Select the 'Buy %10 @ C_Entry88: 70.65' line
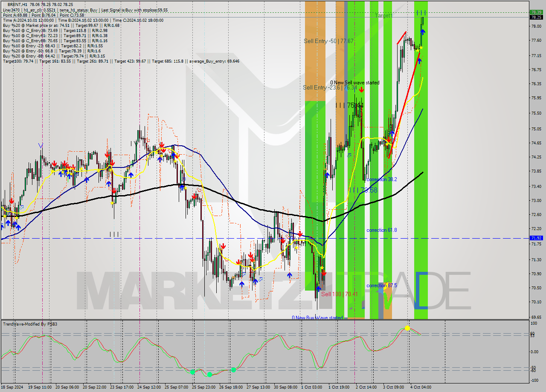The height and width of the screenshot is (392, 546). tap(55, 40)
